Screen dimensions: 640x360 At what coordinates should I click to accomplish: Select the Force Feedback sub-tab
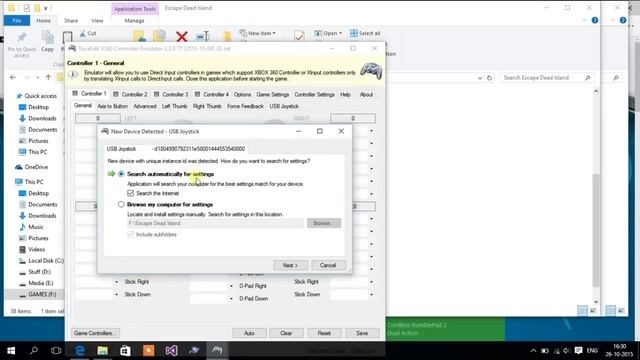point(245,106)
